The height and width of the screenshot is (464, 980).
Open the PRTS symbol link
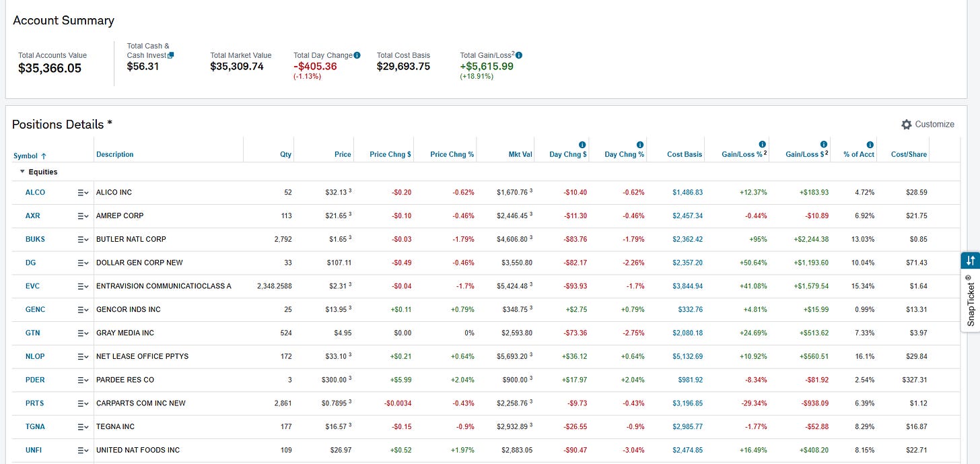[35, 403]
